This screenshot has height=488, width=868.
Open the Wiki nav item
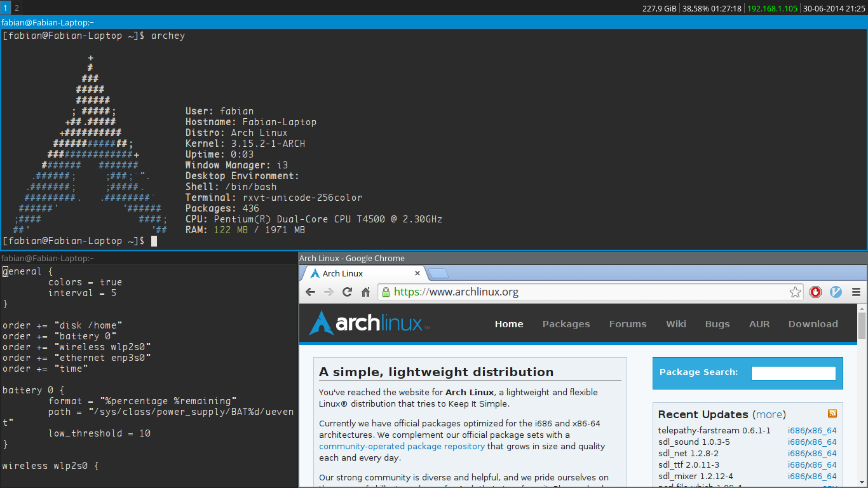pyautogui.click(x=676, y=324)
